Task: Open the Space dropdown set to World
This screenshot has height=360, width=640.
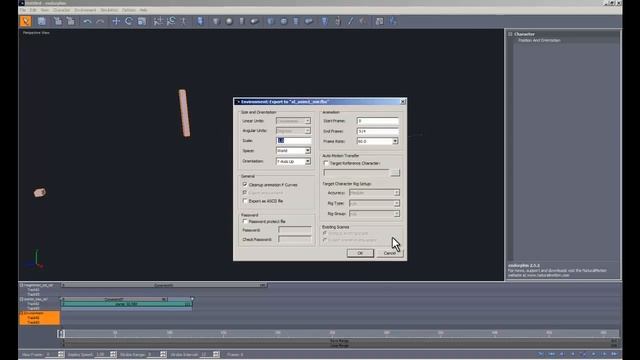Action: [x=293, y=151]
